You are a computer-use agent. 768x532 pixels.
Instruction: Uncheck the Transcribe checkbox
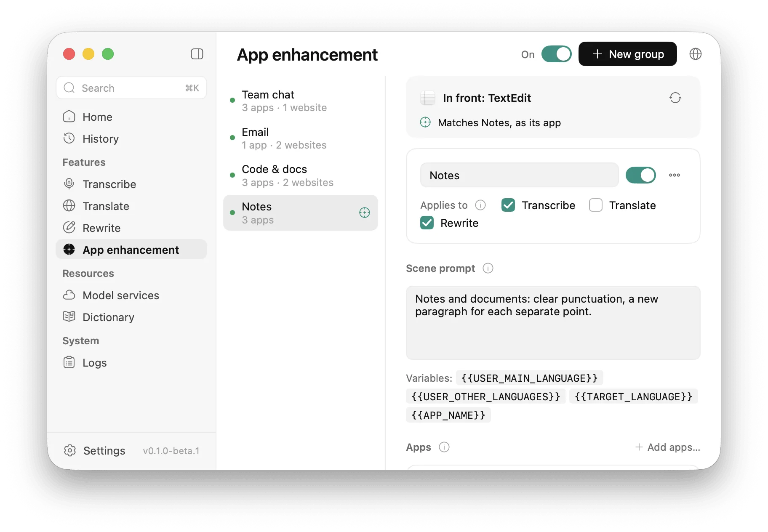(x=508, y=205)
